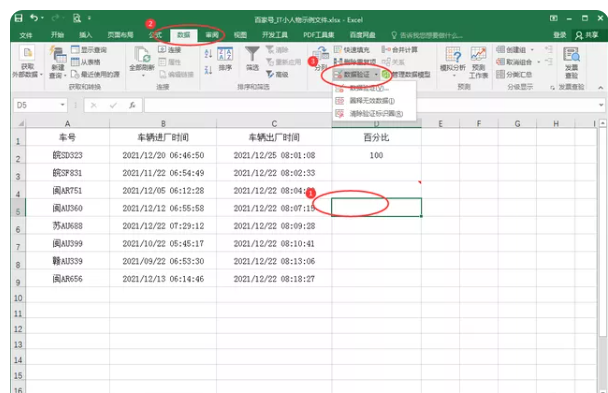Click the Tell me search box
608x393 pixels.
(427, 35)
